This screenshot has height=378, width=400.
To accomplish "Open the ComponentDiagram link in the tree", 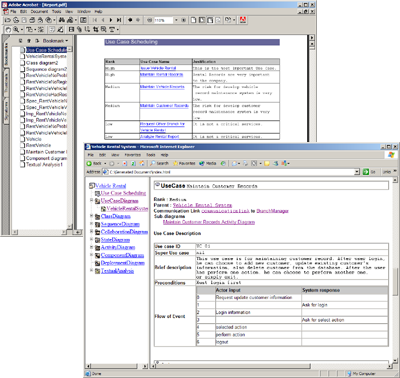I will pos(122,255).
